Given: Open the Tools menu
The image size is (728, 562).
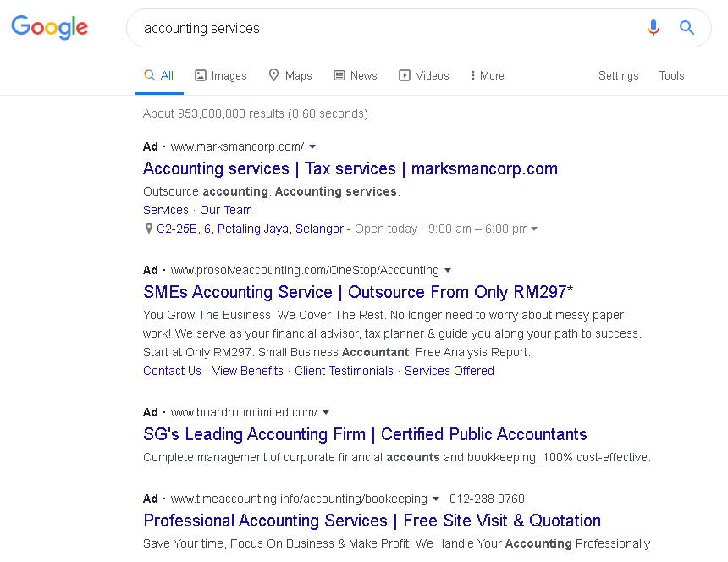Looking at the screenshot, I should (x=671, y=75).
